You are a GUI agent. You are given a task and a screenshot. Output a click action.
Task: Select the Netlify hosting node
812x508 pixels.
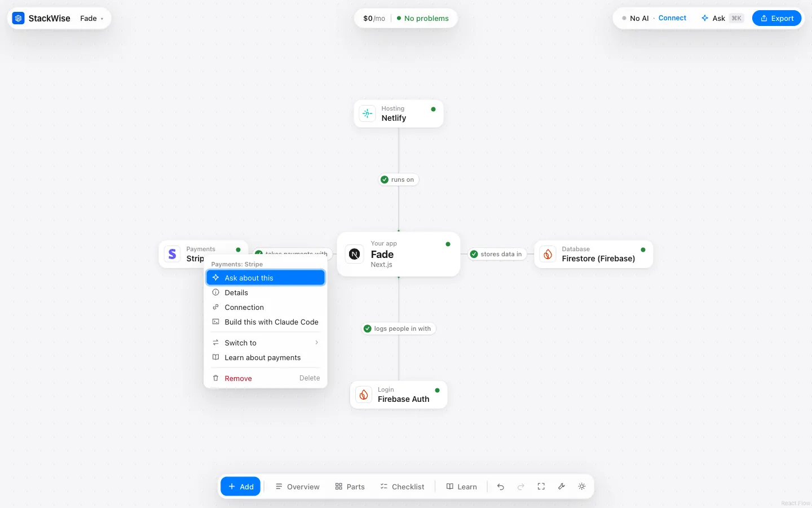pos(399,113)
